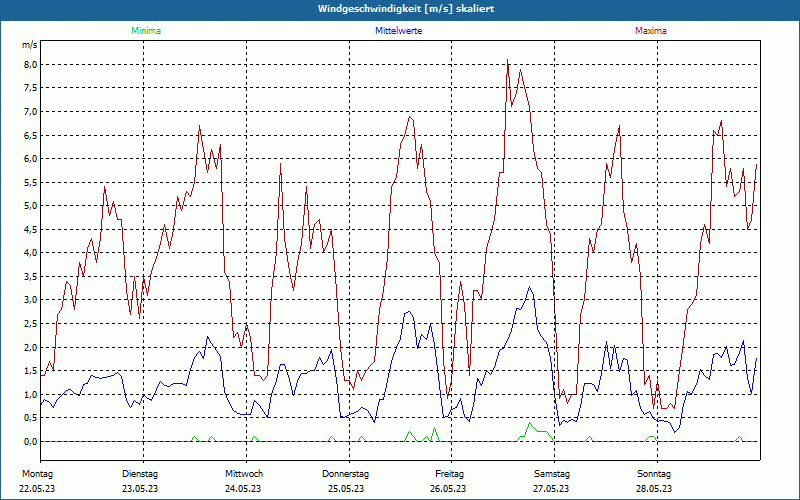The width and height of the screenshot is (800, 500).
Task: Click the '1,5' y-axis value
Action: point(31,370)
